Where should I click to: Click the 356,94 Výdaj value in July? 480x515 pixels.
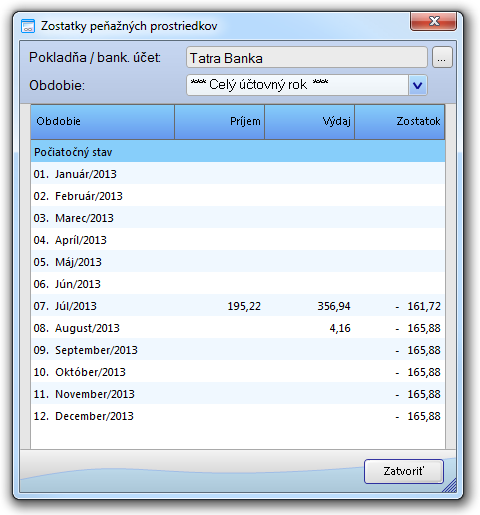coord(334,306)
